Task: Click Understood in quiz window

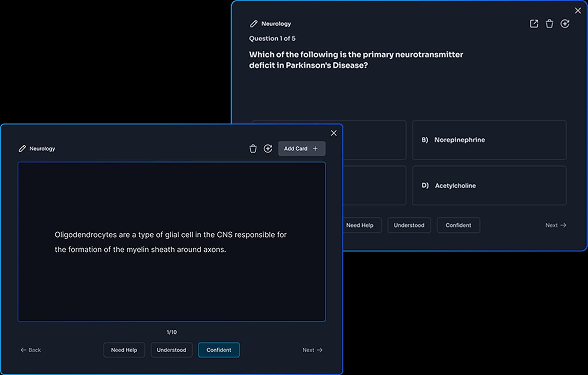Action: coord(409,225)
